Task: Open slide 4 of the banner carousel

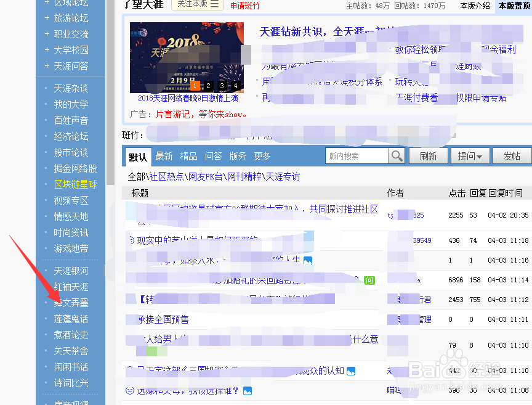Action: [x=235, y=86]
